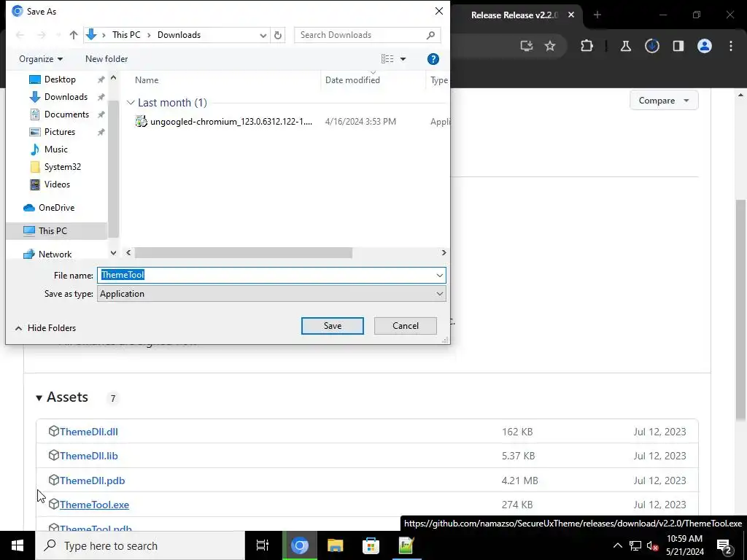
Task: Open the ThemeDll.lib asset link
Action: click(x=88, y=456)
